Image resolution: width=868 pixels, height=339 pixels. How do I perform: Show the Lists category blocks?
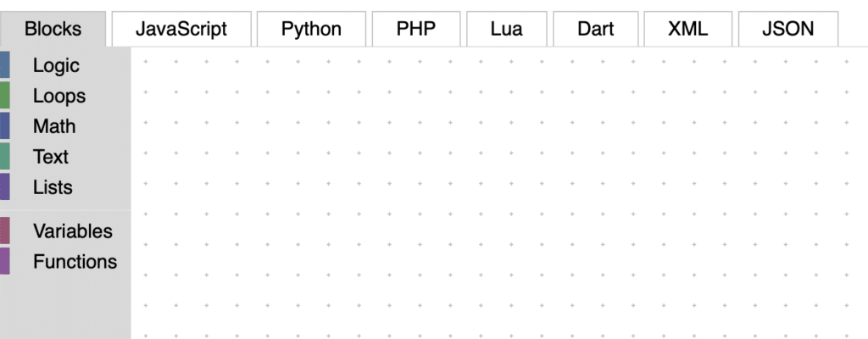pos(53,187)
